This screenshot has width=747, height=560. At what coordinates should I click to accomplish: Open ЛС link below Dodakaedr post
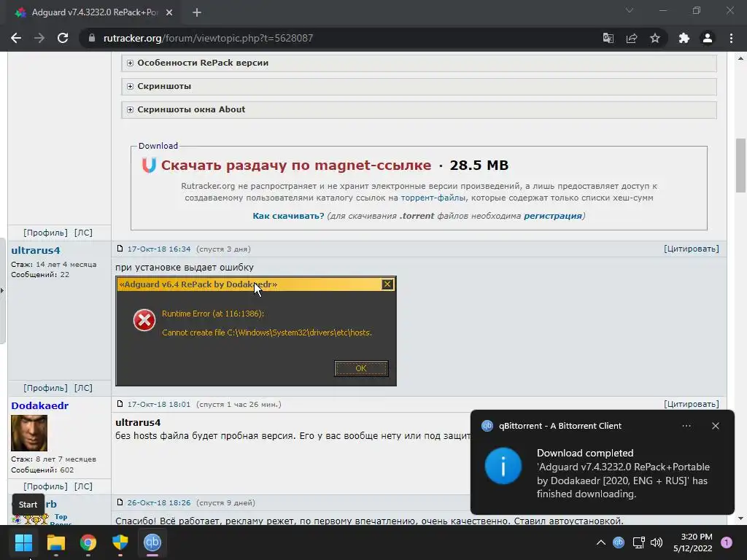pyautogui.click(x=83, y=486)
